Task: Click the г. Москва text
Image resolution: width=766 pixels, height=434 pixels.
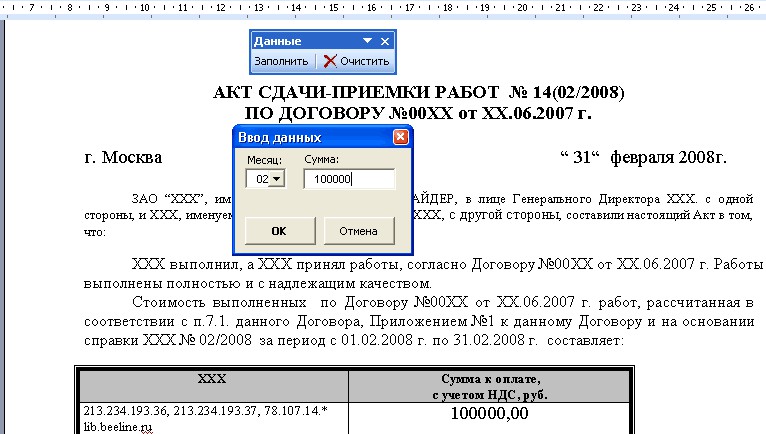Action: pos(123,157)
